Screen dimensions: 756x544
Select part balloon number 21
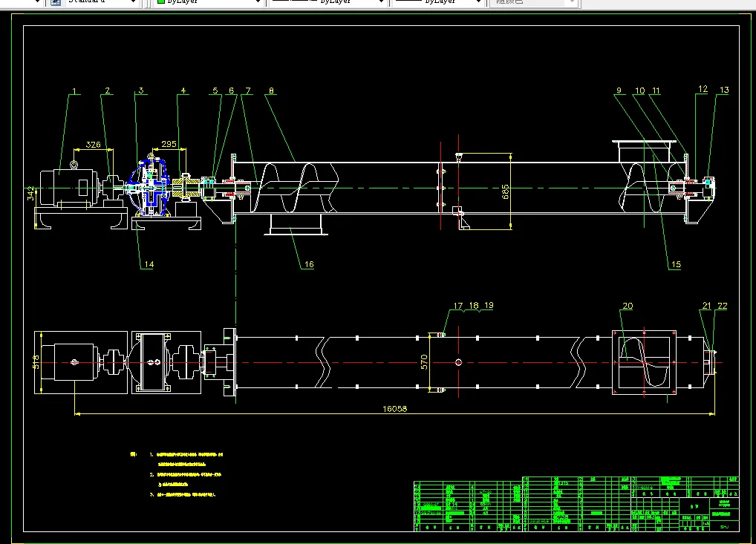pos(707,306)
